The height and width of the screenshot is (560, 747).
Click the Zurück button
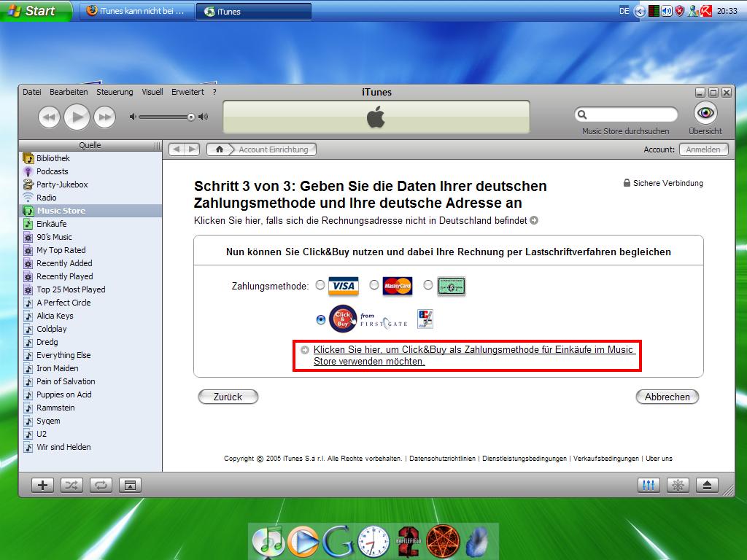[x=228, y=397]
